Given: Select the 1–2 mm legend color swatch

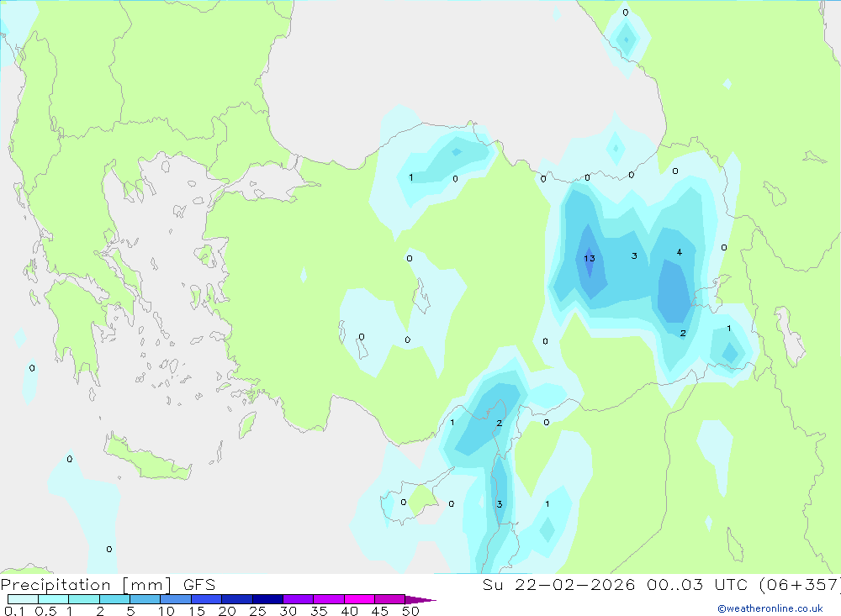Looking at the screenshot, I should point(84,599).
